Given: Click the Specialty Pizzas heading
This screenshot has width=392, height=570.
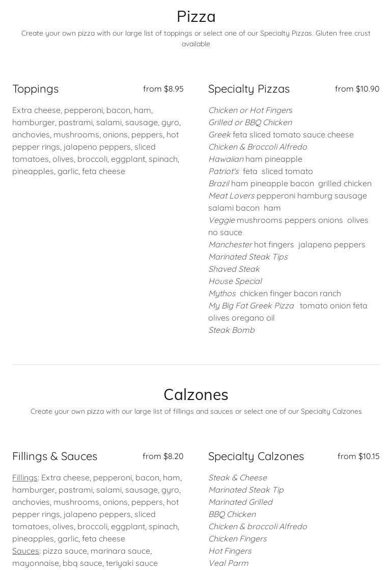Looking at the screenshot, I should pyautogui.click(x=249, y=89).
